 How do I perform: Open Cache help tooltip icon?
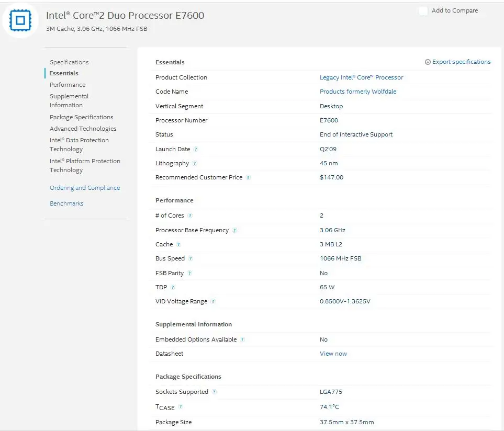point(178,244)
